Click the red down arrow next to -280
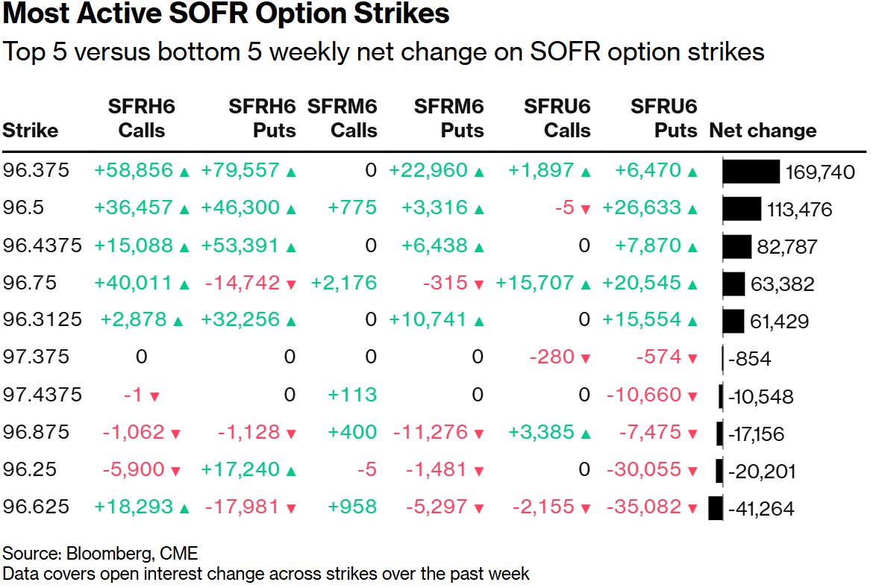 [586, 359]
